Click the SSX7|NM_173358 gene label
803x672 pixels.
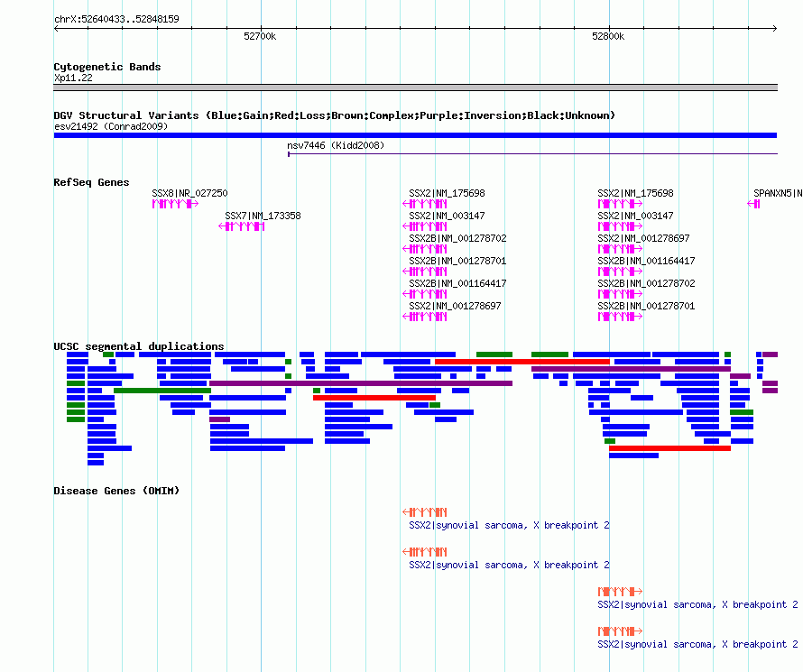(263, 216)
